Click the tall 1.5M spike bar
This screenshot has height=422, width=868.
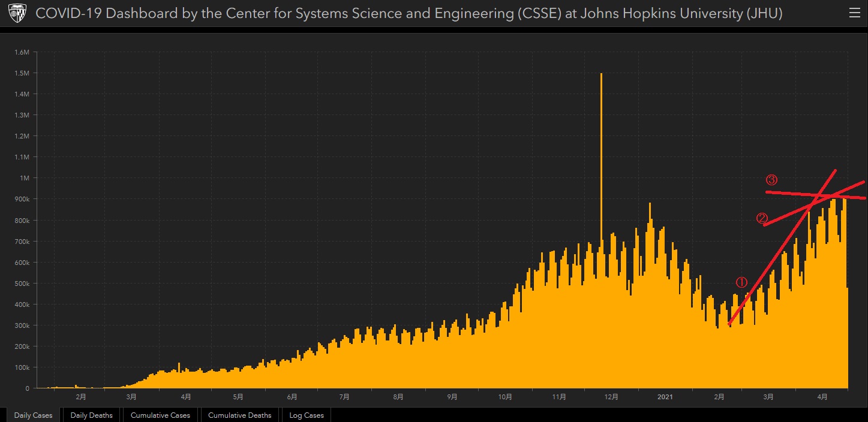pyautogui.click(x=601, y=180)
